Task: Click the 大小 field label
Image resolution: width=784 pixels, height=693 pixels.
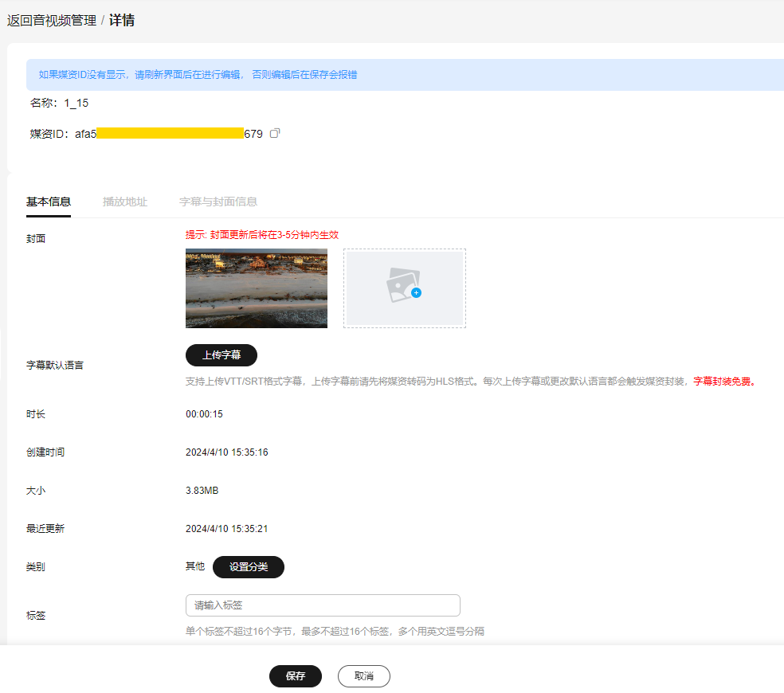Action: [x=36, y=491]
